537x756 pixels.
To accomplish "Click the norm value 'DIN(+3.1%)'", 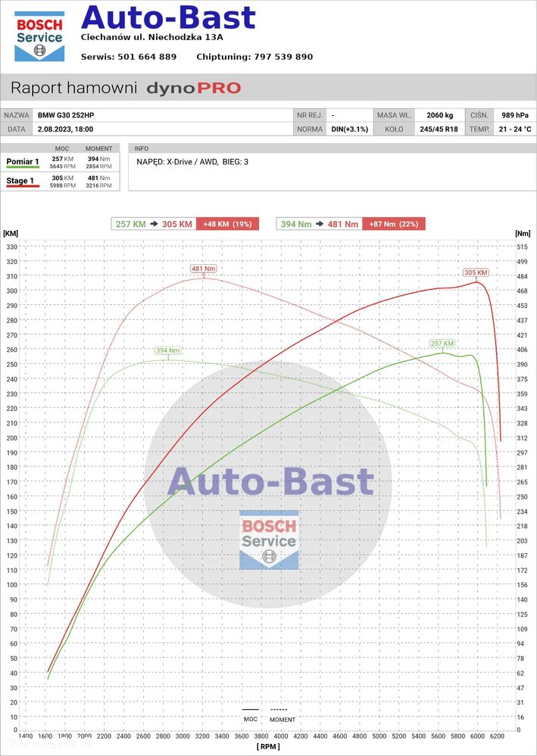I will click(x=350, y=129).
